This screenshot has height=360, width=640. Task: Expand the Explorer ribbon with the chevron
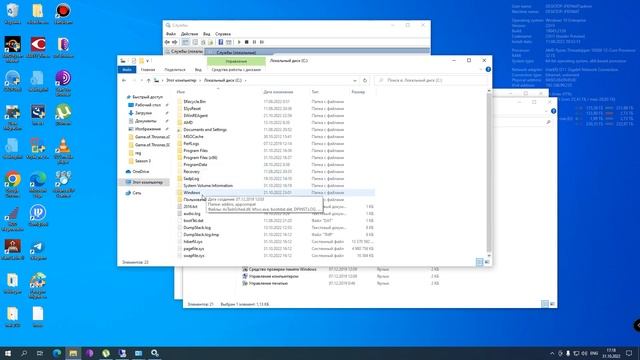tap(481, 69)
